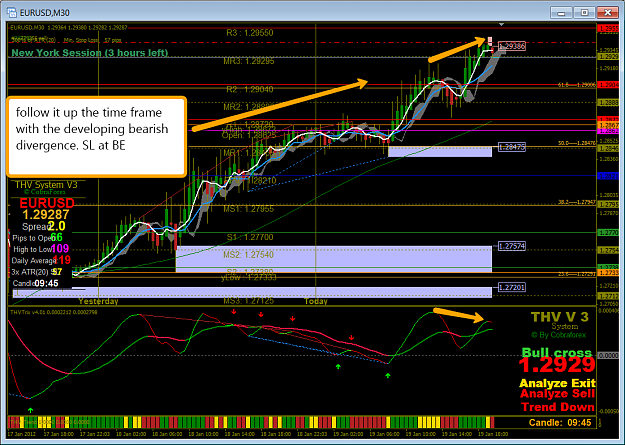Select the 'R3 : 1.29550' pivot label

(x=250, y=33)
